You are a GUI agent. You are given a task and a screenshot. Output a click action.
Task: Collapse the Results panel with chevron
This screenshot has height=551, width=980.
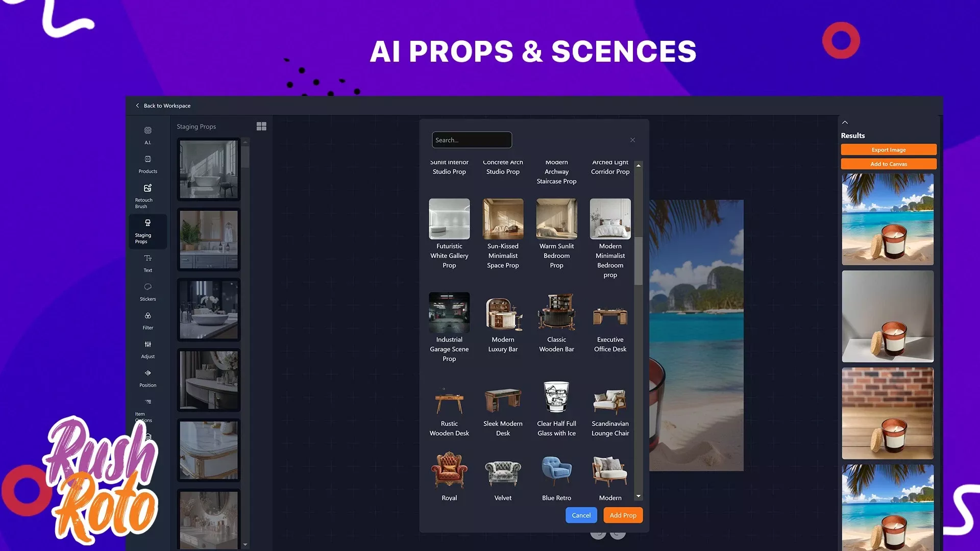(x=845, y=122)
